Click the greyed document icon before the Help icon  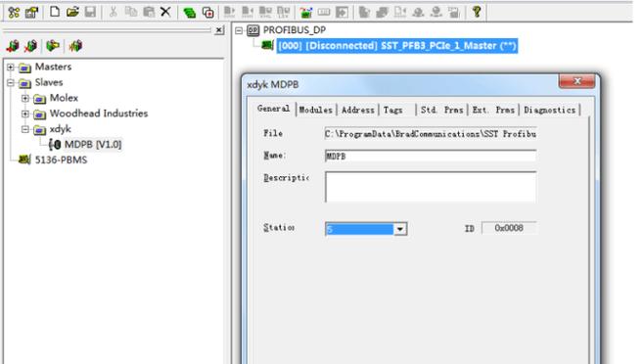tap(453, 13)
